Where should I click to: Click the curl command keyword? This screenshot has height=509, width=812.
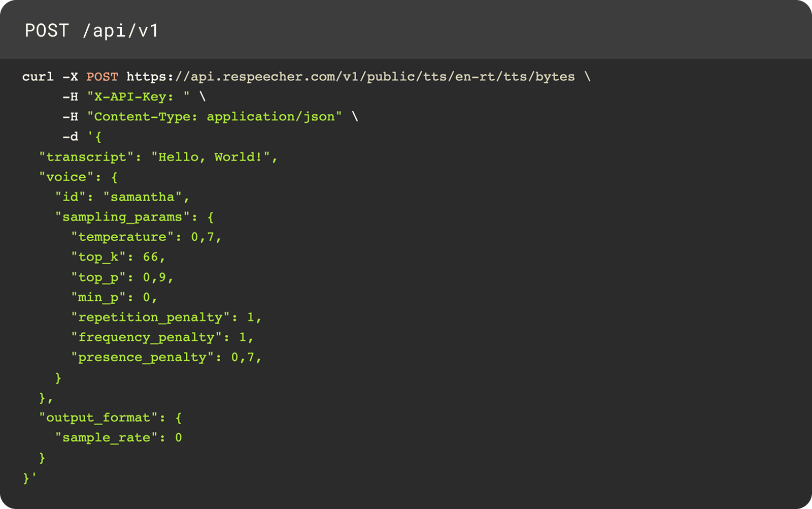click(38, 76)
